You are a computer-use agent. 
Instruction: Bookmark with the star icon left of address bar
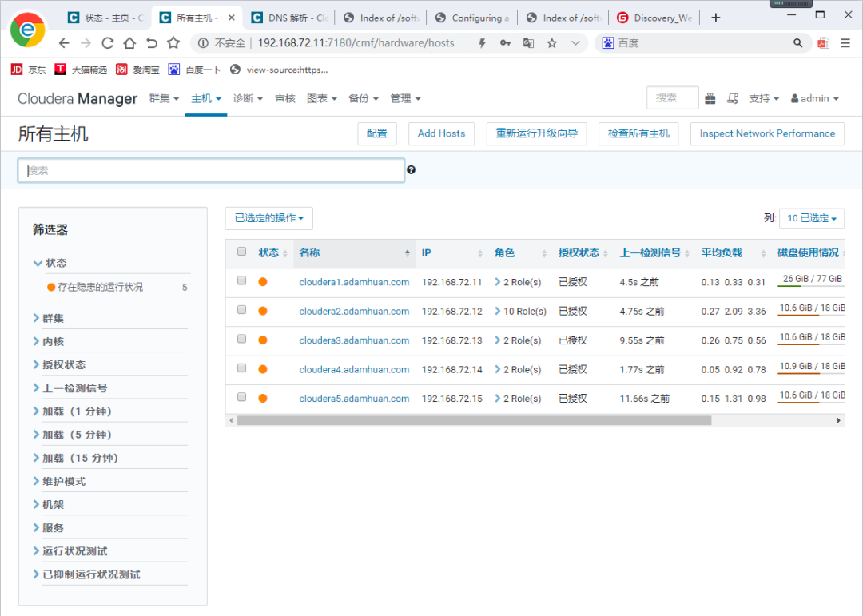pyautogui.click(x=173, y=42)
